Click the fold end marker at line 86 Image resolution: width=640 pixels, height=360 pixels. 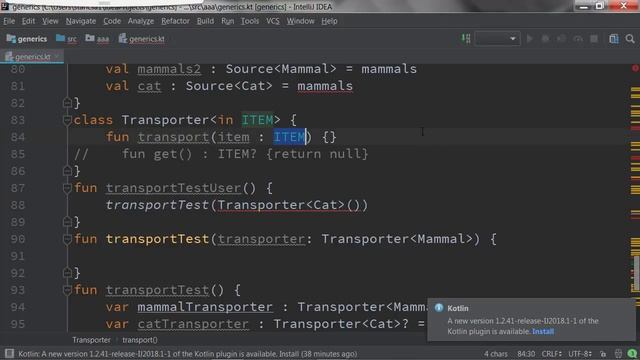67,171
